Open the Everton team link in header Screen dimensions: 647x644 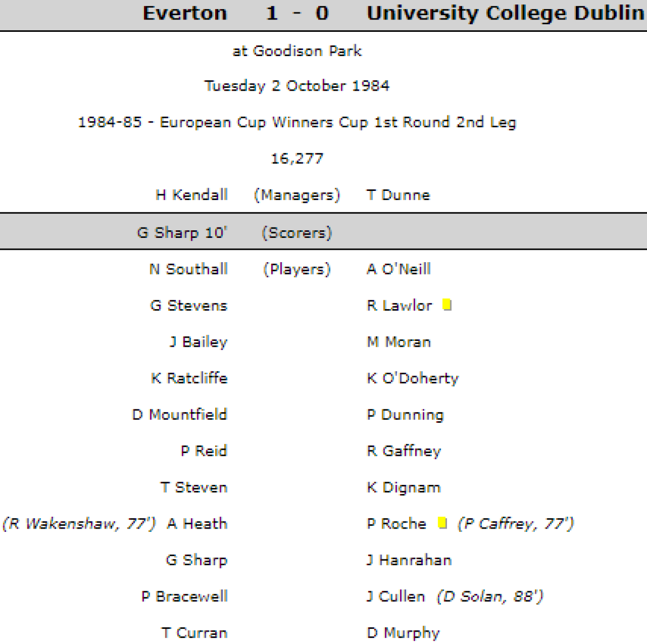click(x=185, y=13)
